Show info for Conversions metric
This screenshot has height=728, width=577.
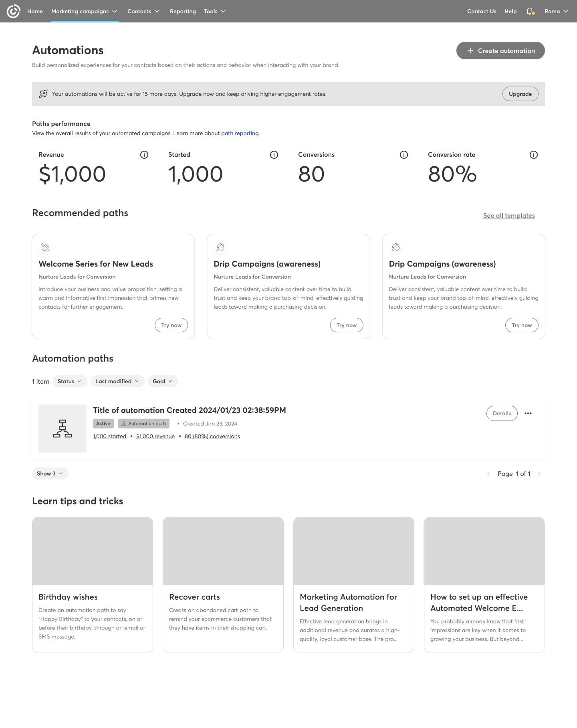point(404,155)
